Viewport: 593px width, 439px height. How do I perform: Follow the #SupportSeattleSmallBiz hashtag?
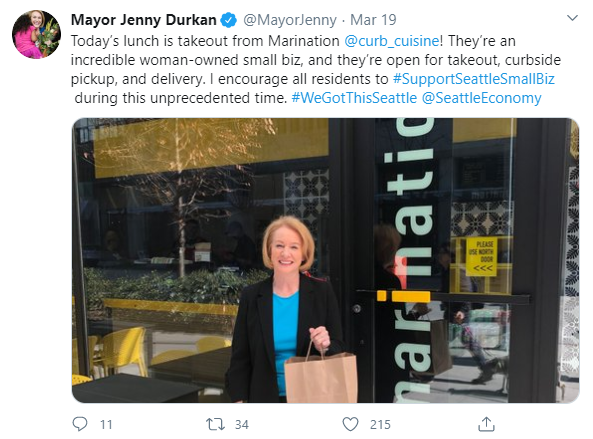pos(473,79)
